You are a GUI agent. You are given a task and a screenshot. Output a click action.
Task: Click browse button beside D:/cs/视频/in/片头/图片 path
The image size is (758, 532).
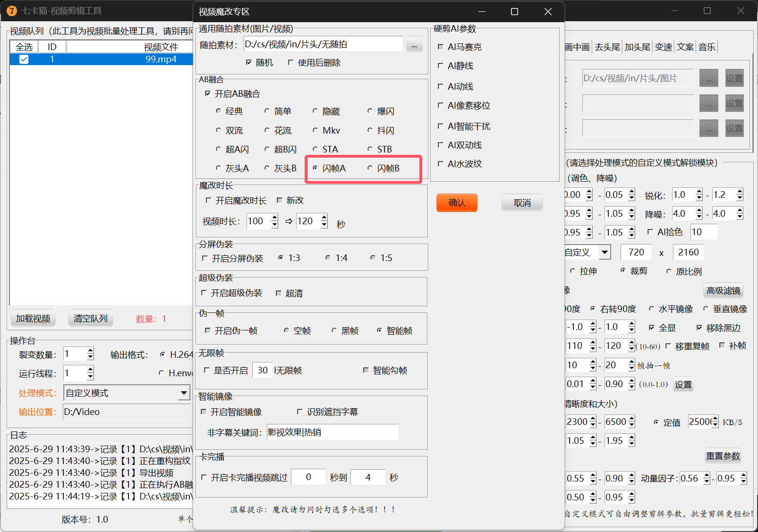(708, 78)
